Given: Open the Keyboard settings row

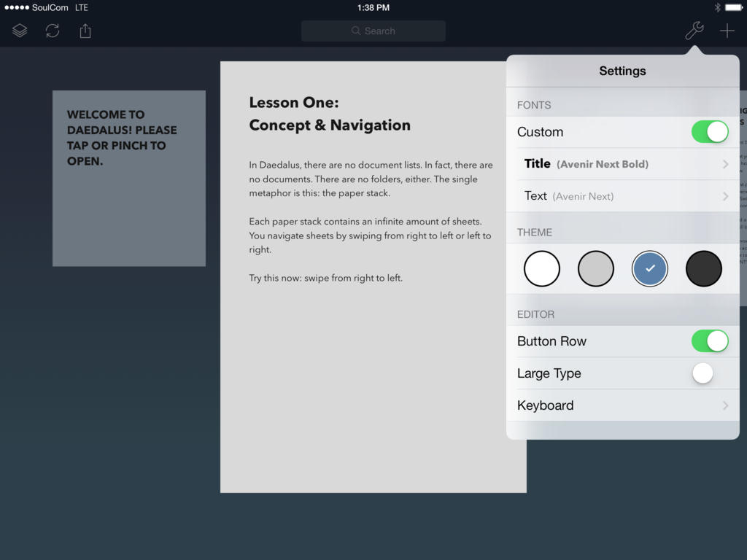Looking at the screenshot, I should click(x=623, y=405).
